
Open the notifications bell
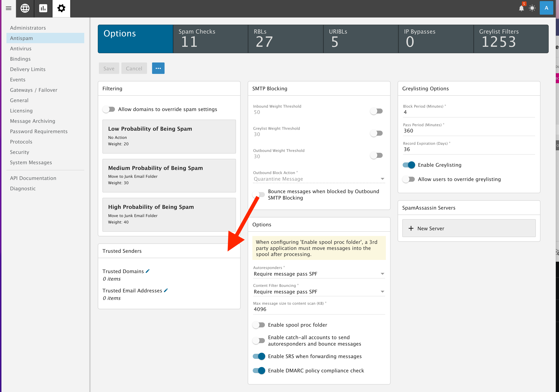521,8
